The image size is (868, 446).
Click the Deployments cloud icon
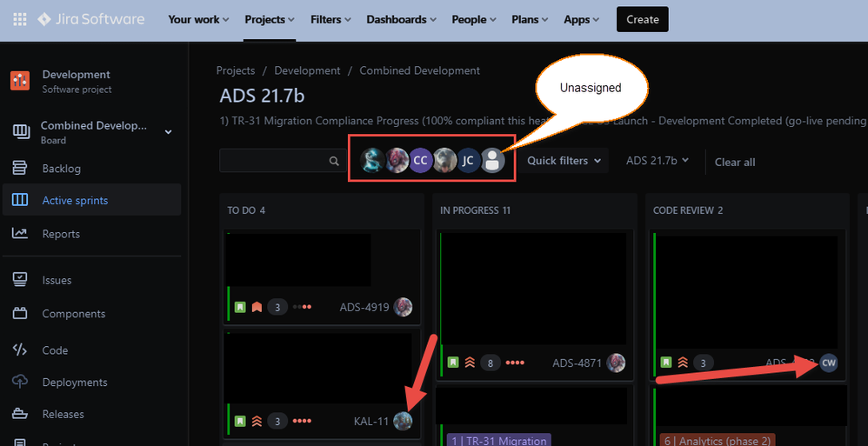pyautogui.click(x=19, y=382)
